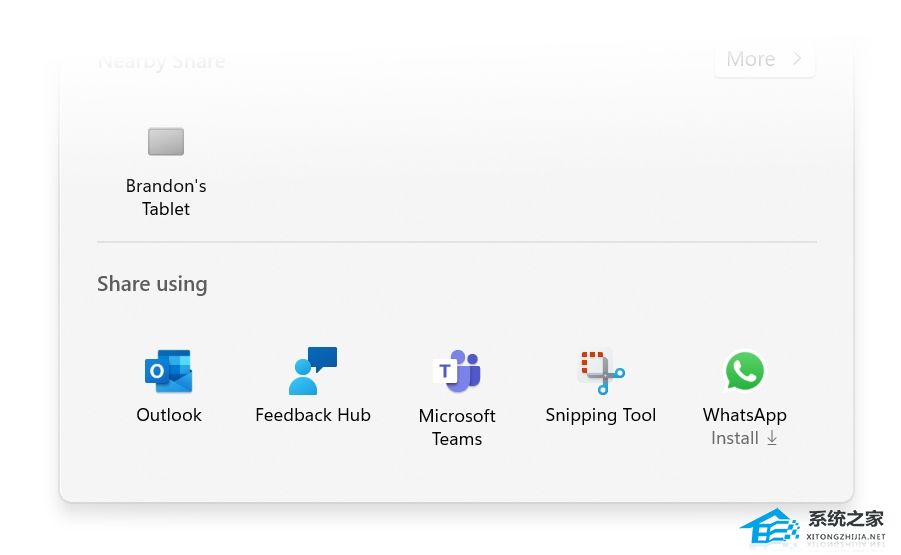Click the Feedback Hub label
The image size is (901, 555).
point(313,415)
